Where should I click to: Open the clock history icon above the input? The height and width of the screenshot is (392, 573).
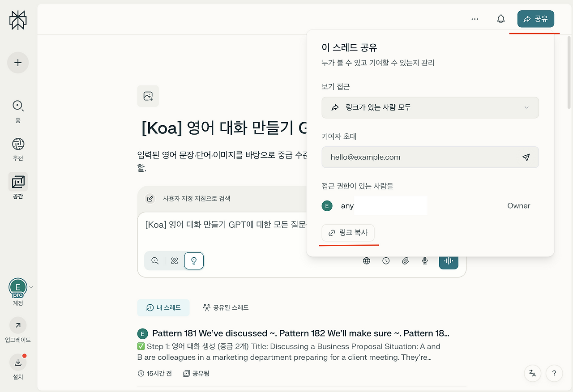click(386, 260)
